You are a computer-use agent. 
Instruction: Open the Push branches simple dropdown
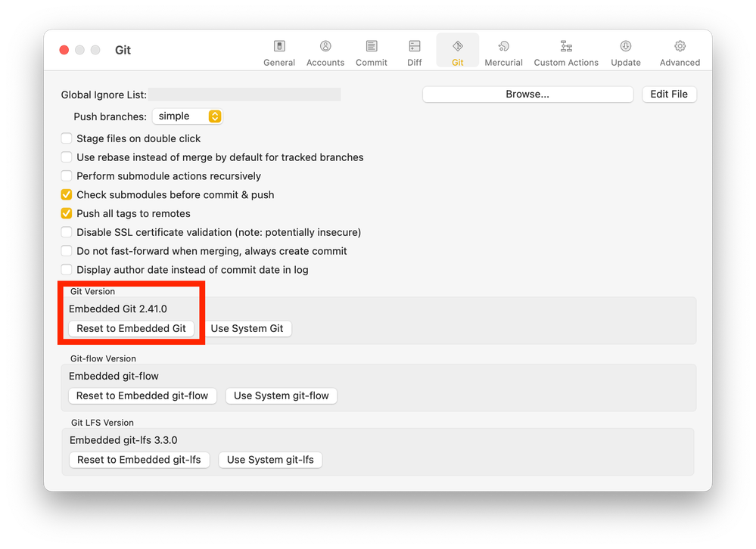pyautogui.click(x=188, y=116)
